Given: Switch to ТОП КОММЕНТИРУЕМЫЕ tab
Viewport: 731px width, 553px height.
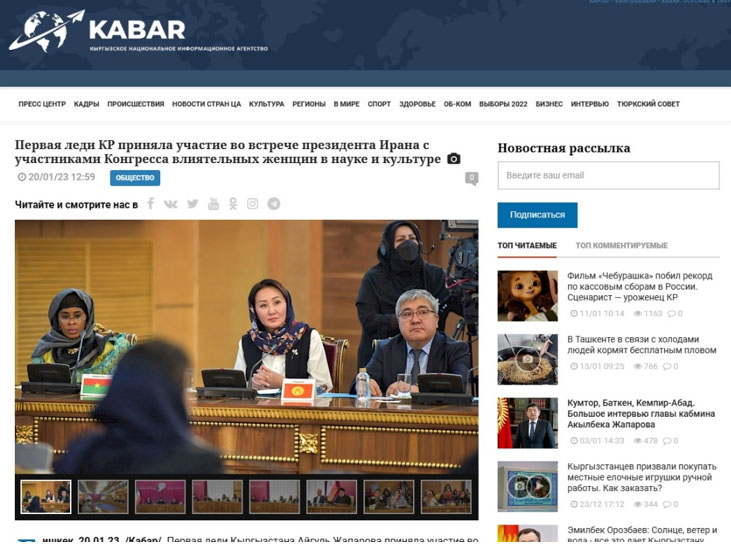Looking at the screenshot, I should click(621, 245).
